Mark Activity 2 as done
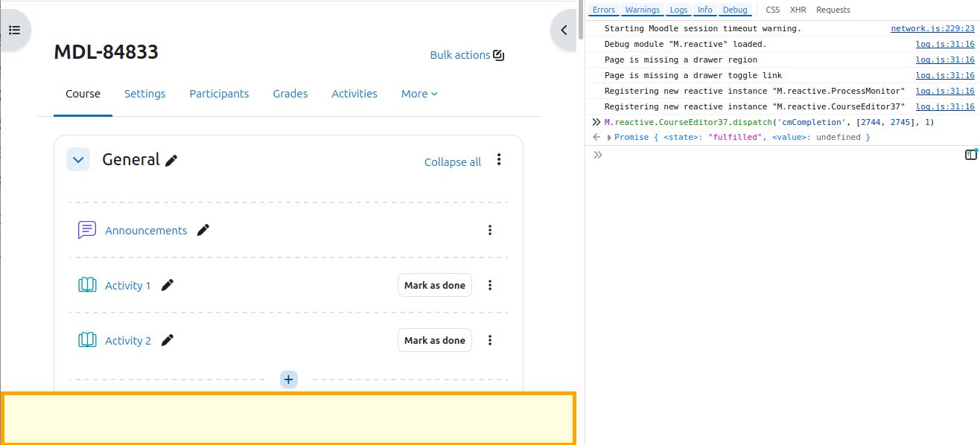Viewport: 980px width, 445px height. (435, 340)
